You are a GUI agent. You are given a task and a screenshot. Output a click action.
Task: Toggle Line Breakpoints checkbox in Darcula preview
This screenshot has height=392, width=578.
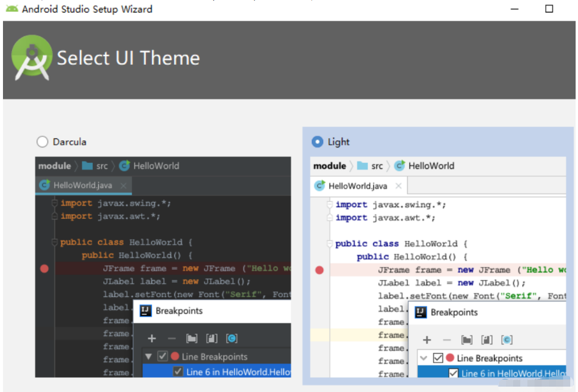[163, 356]
